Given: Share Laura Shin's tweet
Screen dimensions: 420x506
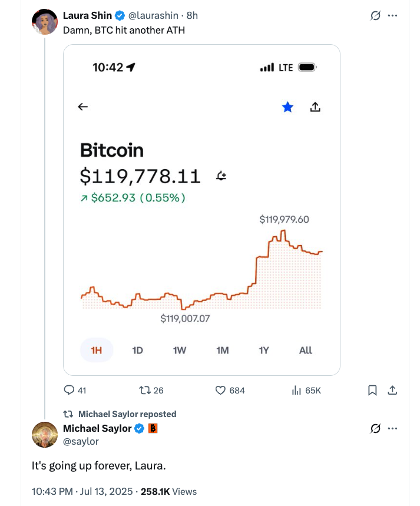Looking at the screenshot, I should (392, 390).
